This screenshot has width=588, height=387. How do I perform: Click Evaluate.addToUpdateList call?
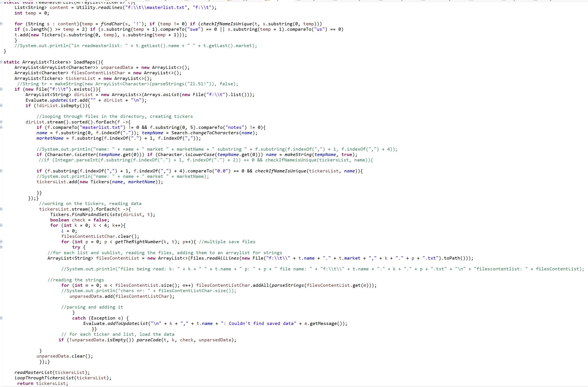click(115, 324)
